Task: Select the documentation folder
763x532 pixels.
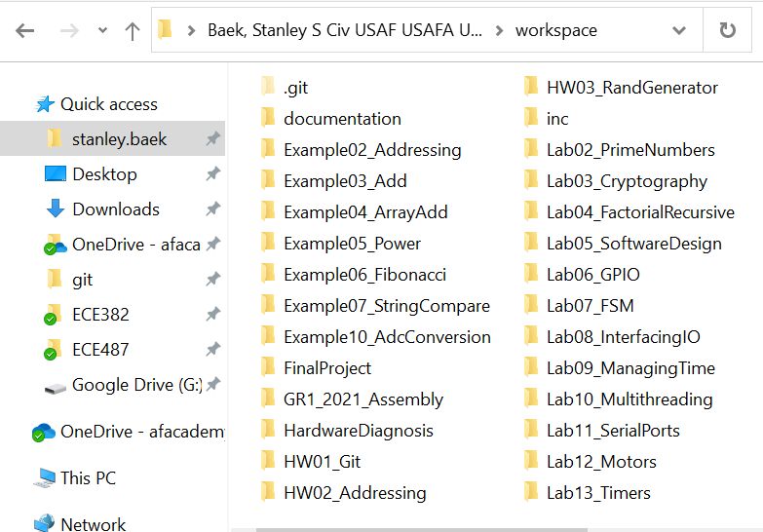Action: (x=331, y=119)
